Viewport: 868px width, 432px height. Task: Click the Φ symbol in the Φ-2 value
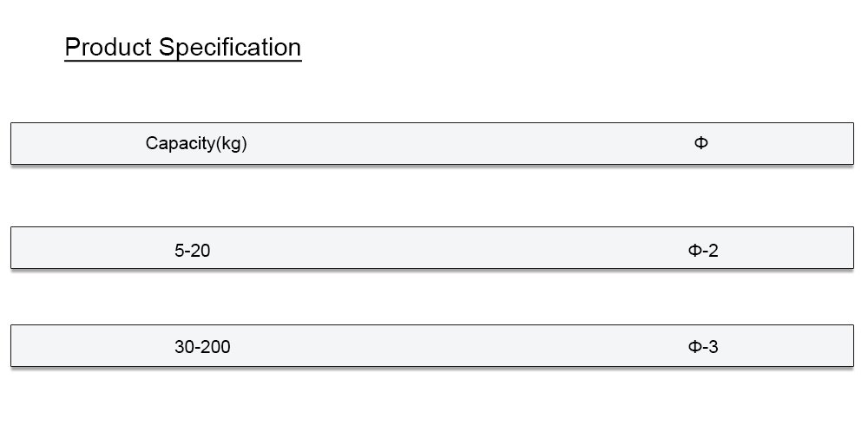tap(694, 252)
